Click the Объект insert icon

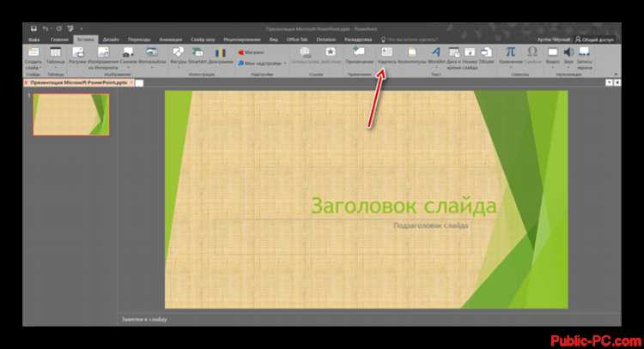tap(486, 52)
